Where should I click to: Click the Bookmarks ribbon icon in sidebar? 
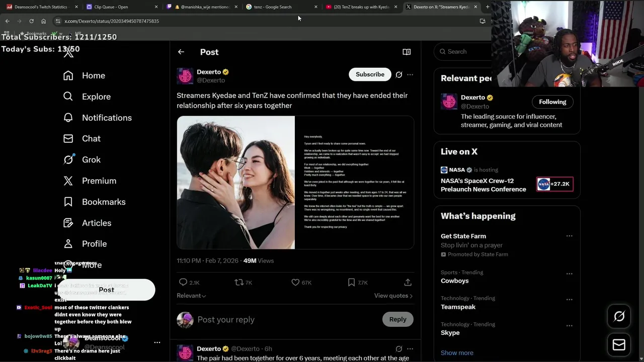tap(68, 202)
